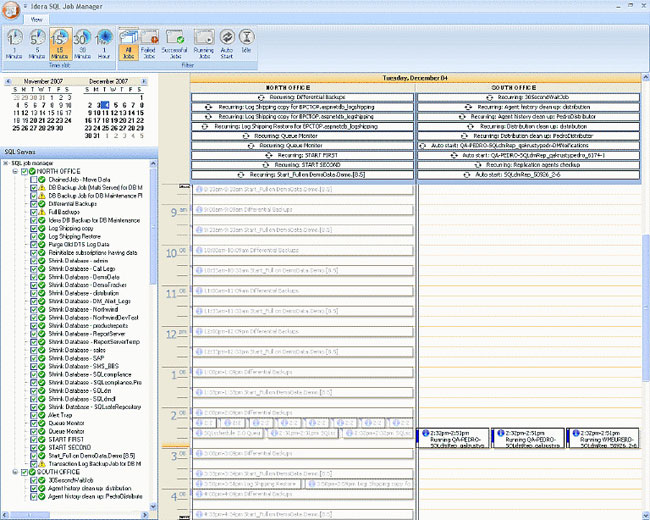Screen dimensions: 650x520
Task: Collapse the SQL job manager root node
Action: click(x=6, y=163)
